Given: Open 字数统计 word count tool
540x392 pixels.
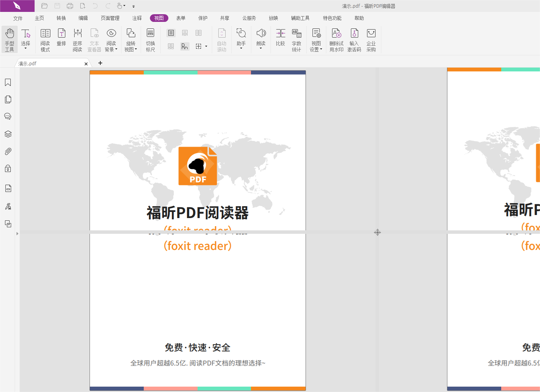Looking at the screenshot, I should 296,39.
